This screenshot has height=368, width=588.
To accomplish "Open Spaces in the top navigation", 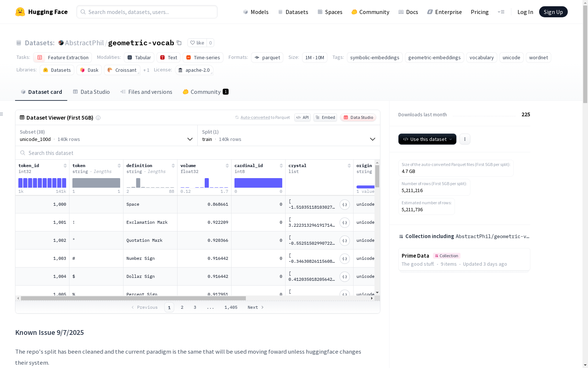I will pyautogui.click(x=330, y=12).
